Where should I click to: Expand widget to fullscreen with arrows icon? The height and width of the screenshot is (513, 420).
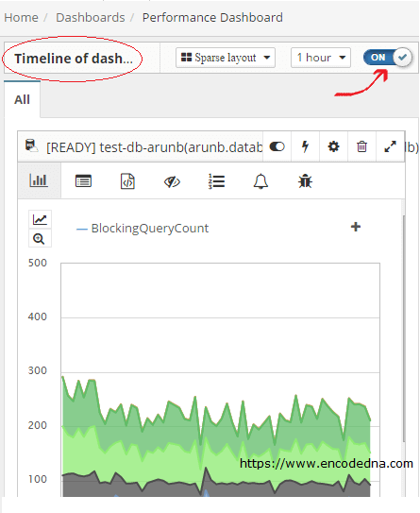tap(390, 146)
